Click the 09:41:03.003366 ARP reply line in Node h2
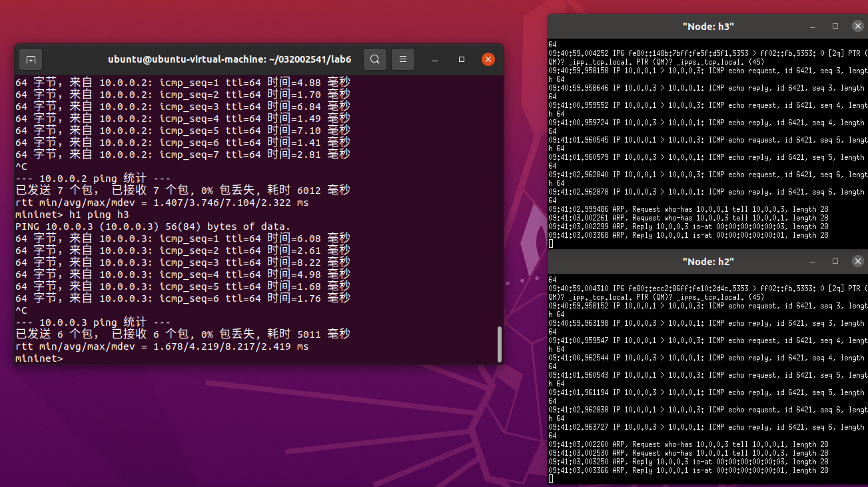This screenshot has width=868, height=487. 689,470
